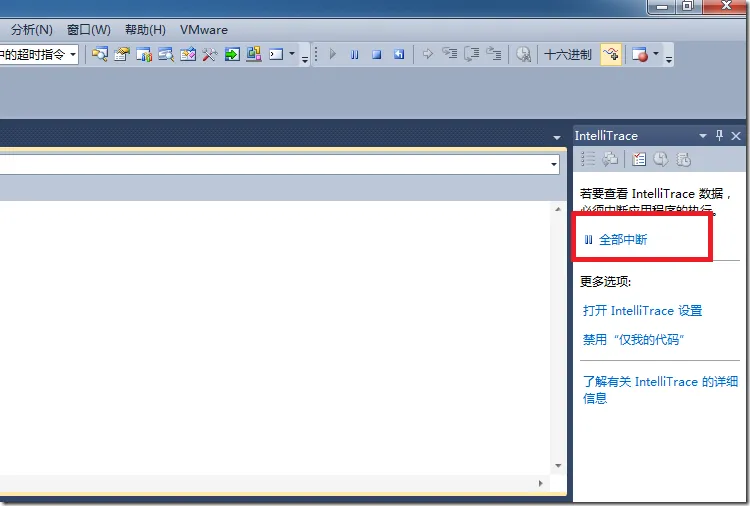Viewport: 750px width, 506px height.
Task: Expand the dropdown arrow beside the Breakpoints icon
Action: [656, 54]
